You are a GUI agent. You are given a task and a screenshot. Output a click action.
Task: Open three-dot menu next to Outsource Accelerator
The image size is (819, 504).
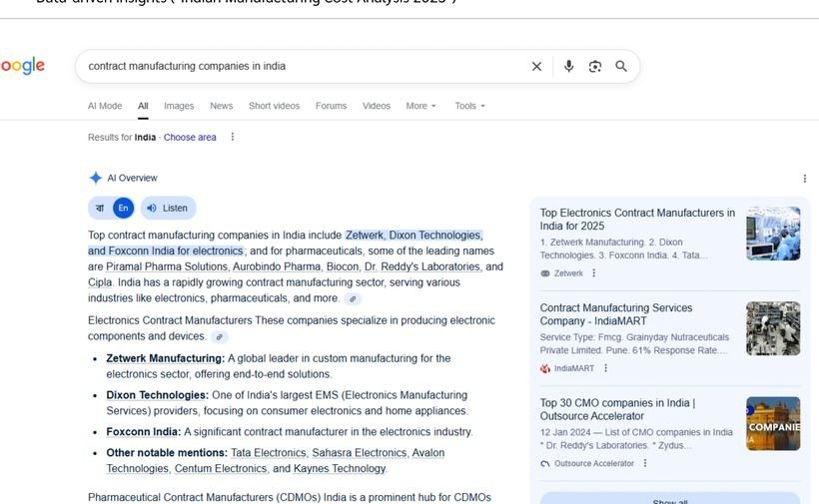click(x=645, y=463)
